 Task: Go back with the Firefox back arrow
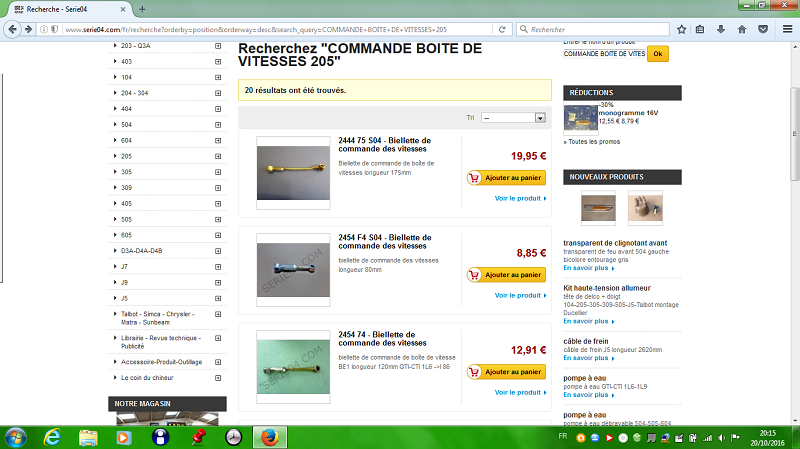pos(12,29)
